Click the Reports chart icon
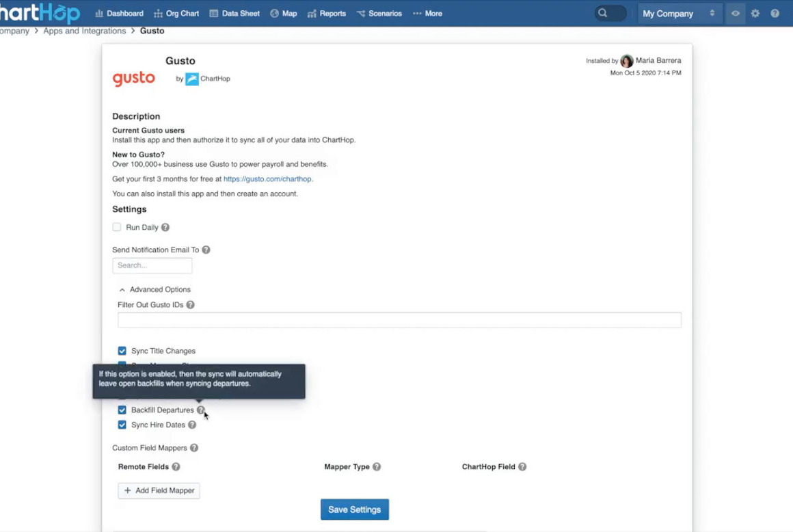Screen dimensions: 793x532 click(312, 14)
